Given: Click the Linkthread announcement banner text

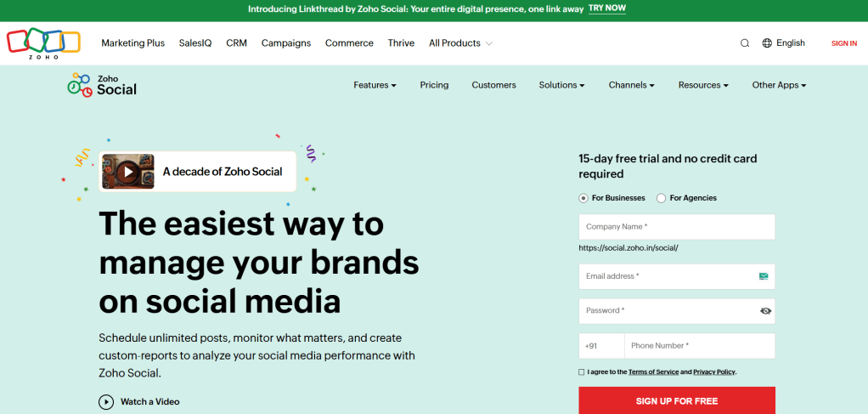Looking at the screenshot, I should [415, 9].
